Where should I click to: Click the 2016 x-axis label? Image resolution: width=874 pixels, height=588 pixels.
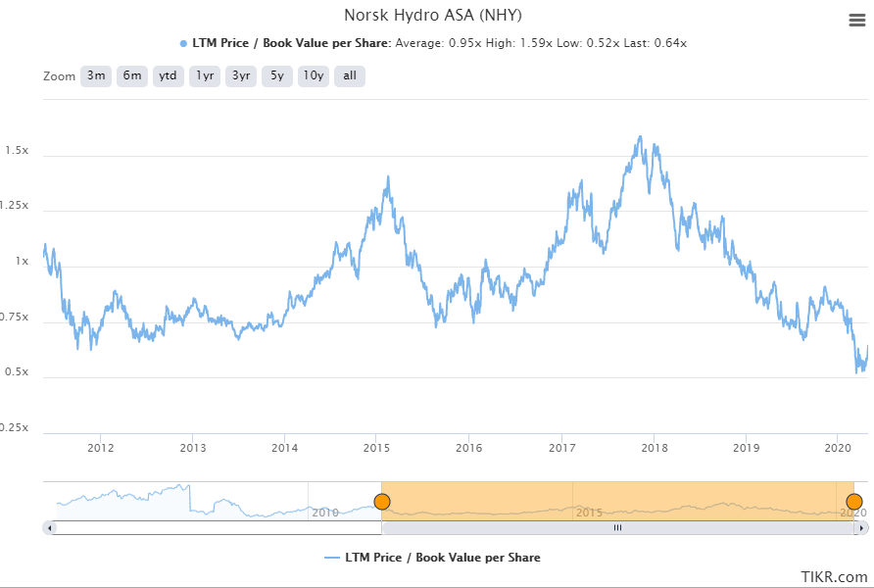468,448
